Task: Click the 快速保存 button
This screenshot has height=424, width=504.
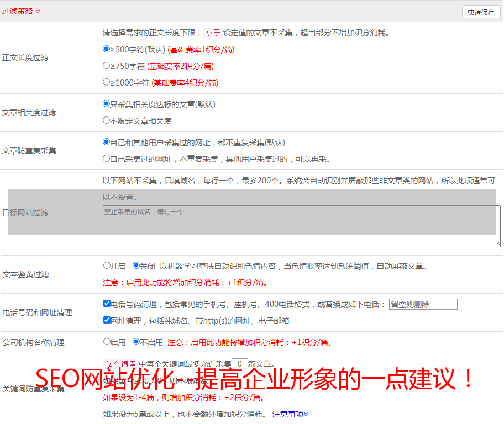Action: (481, 12)
